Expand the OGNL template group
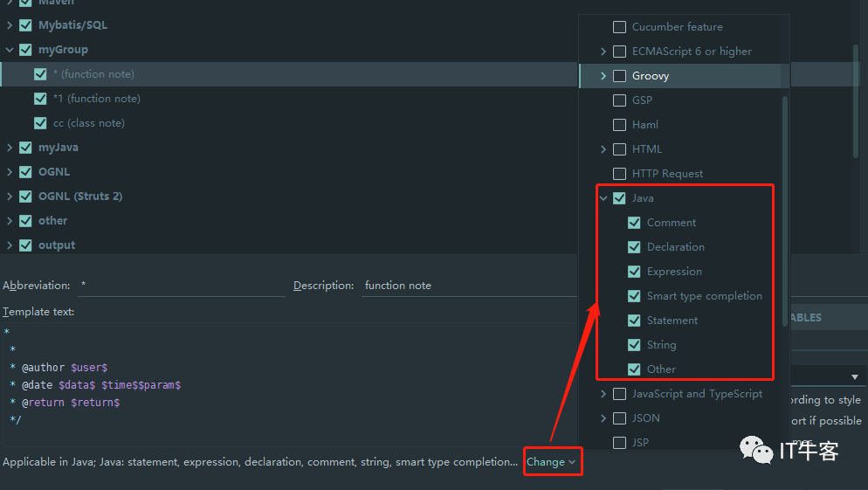Viewport: 868px width, 490px height. [10, 172]
